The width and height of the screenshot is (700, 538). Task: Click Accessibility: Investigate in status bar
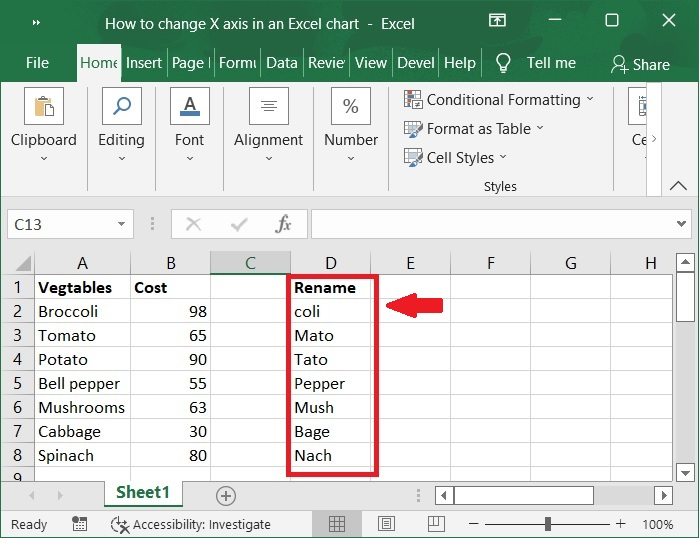pos(190,524)
